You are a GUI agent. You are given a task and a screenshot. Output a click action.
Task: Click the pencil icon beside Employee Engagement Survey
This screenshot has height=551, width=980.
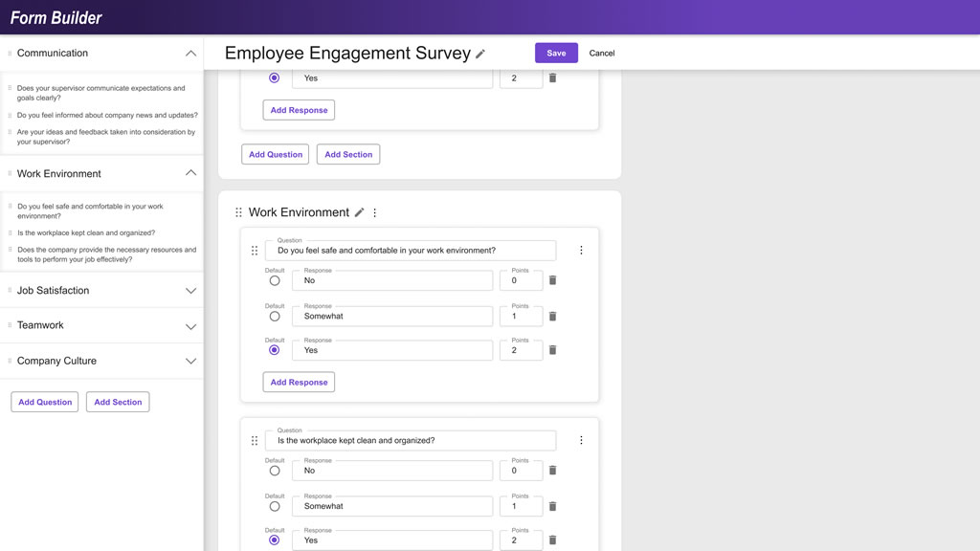pos(479,54)
